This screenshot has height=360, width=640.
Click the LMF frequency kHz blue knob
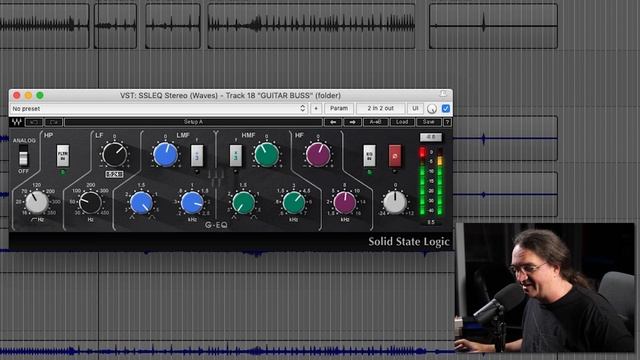click(192, 203)
